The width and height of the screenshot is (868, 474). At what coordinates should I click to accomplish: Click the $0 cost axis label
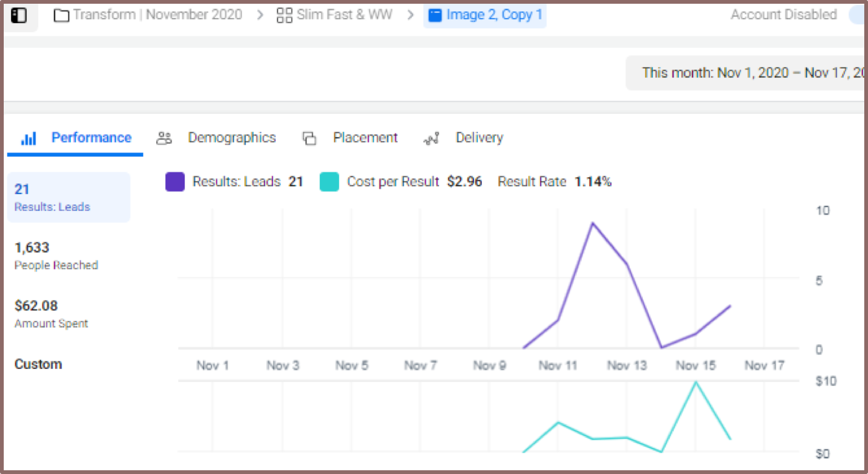pos(823,455)
